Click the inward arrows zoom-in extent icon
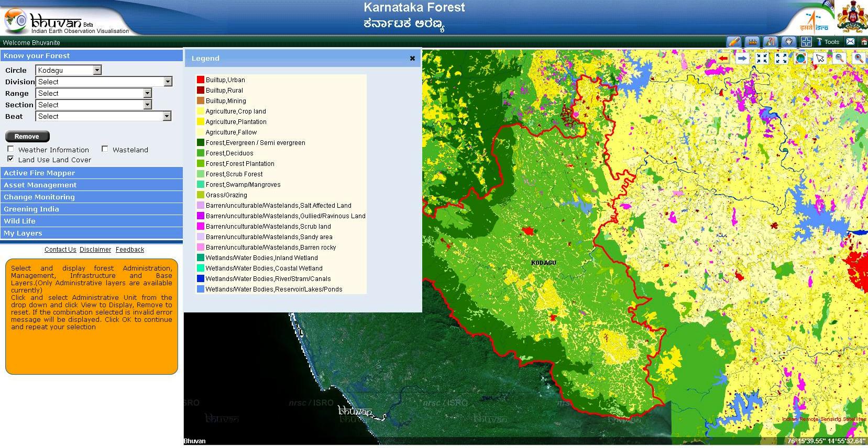 click(x=762, y=59)
